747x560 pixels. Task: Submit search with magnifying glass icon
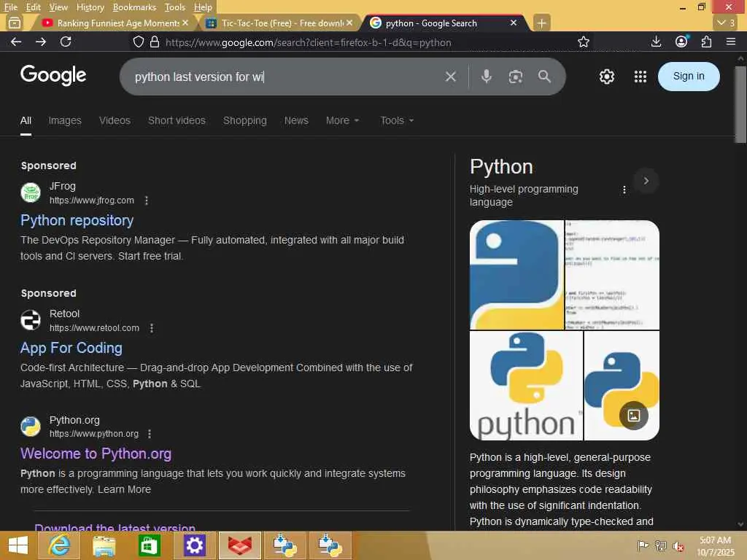pos(544,76)
